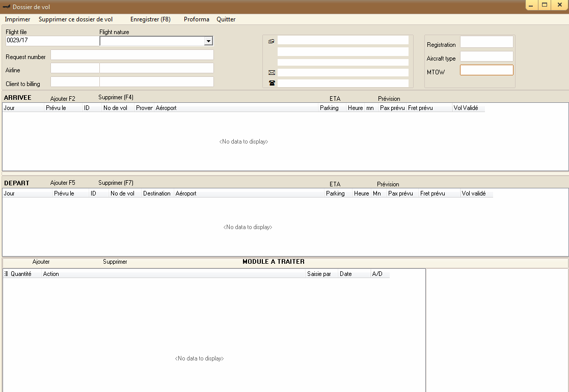Click Quitter in the menu bar
This screenshot has width=569, height=392.
click(x=226, y=19)
